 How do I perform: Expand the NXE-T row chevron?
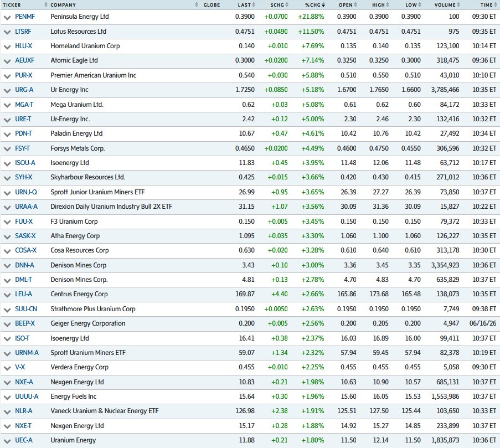(7, 426)
